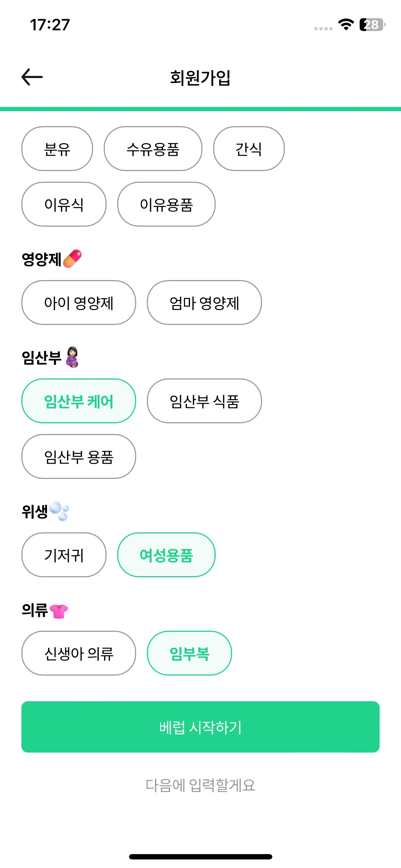Select the 기저귀 chip
401x868 pixels.
coord(64,555)
